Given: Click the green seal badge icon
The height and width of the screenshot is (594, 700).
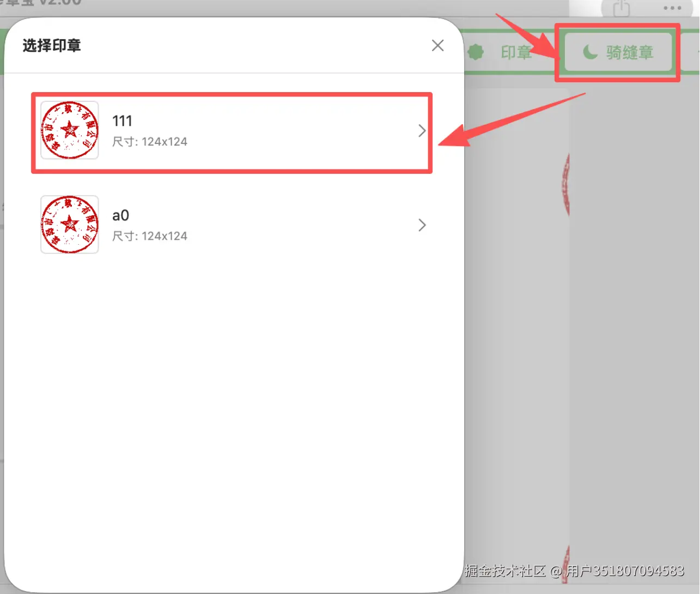Looking at the screenshot, I should coord(476,52).
